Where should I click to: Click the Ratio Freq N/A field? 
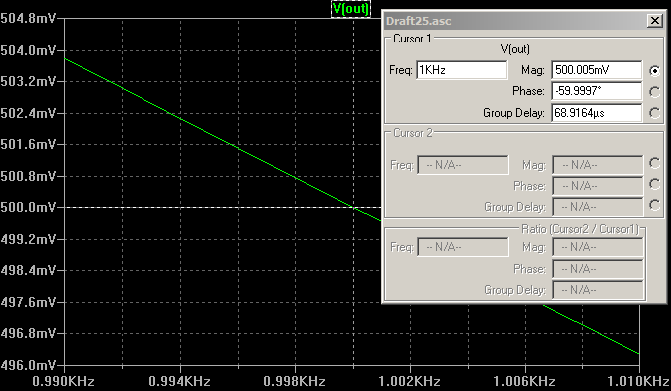coord(463,247)
